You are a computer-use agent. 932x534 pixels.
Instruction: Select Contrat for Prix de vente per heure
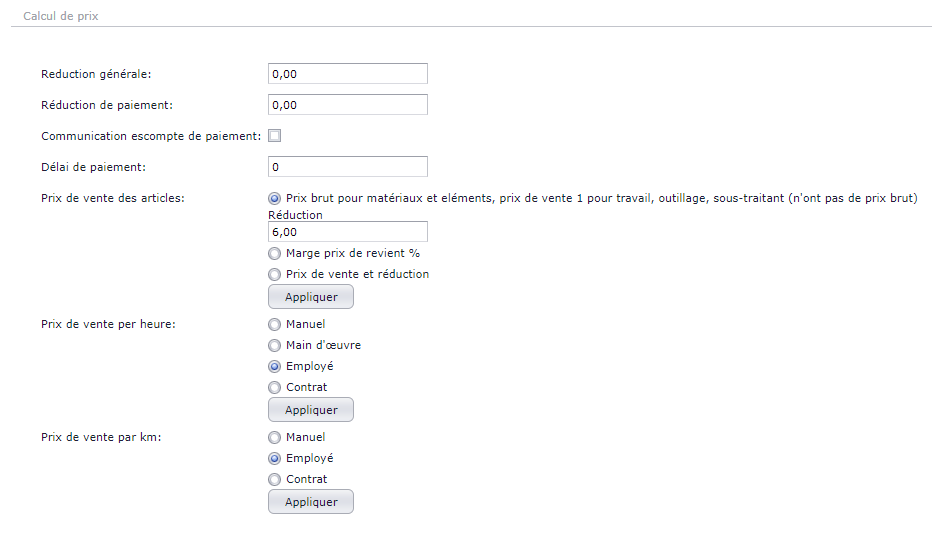[x=274, y=387]
